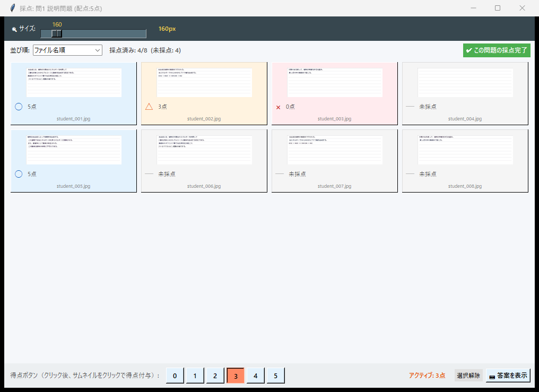The image size is (539, 392).
Task: Click 選択解除 to clear the score selection
Action: 468,376
